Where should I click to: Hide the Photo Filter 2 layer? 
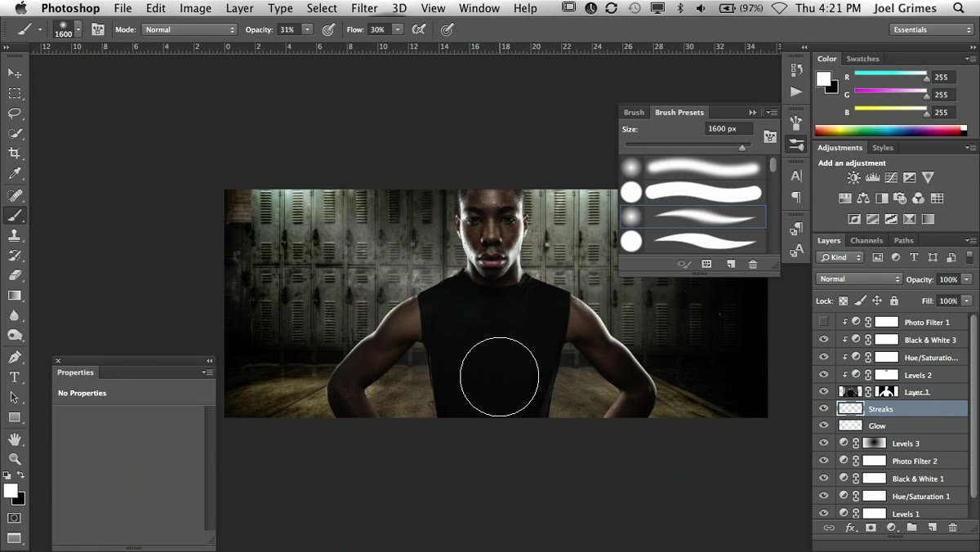click(x=823, y=461)
